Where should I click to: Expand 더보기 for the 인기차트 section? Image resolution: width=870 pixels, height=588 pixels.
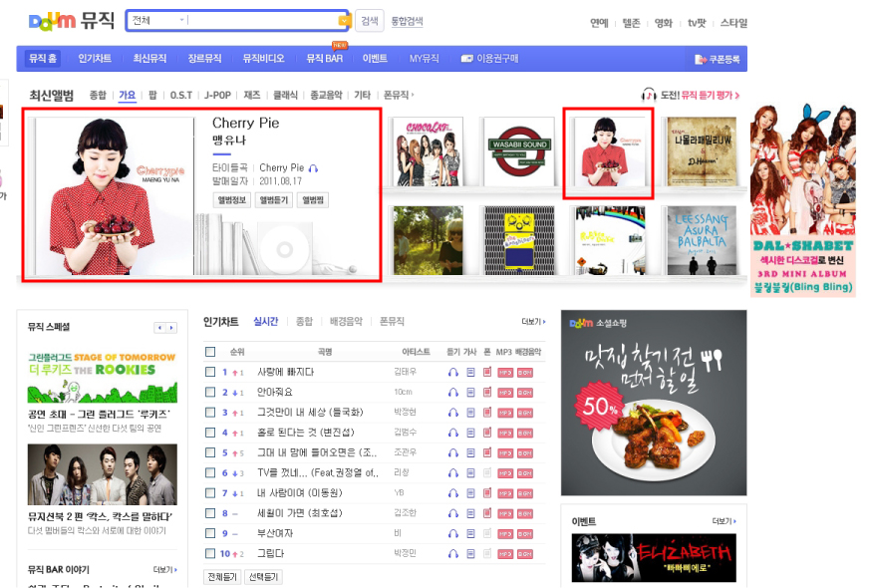pyautogui.click(x=533, y=321)
